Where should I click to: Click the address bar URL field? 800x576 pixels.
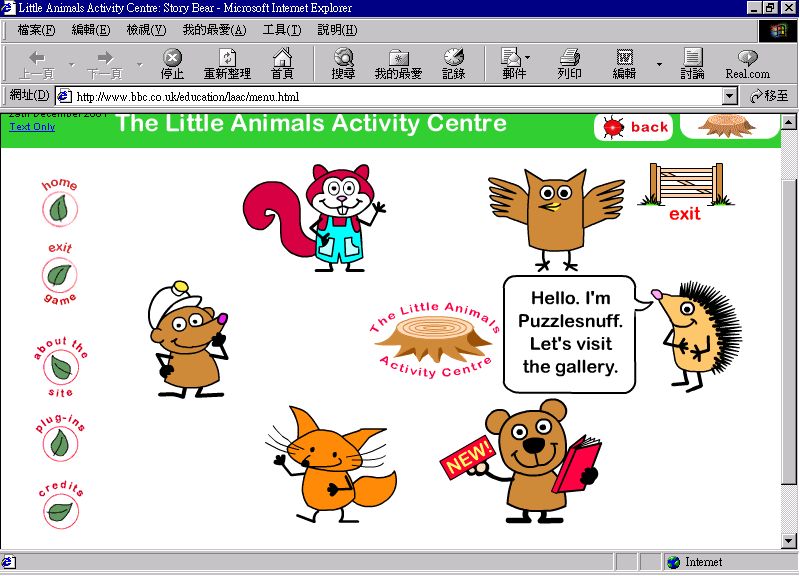coord(390,96)
